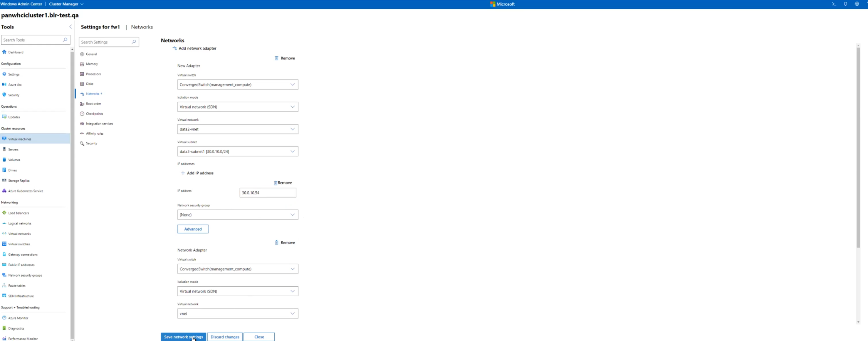Open the Virtual switches icon
868x341 pixels.
point(4,244)
